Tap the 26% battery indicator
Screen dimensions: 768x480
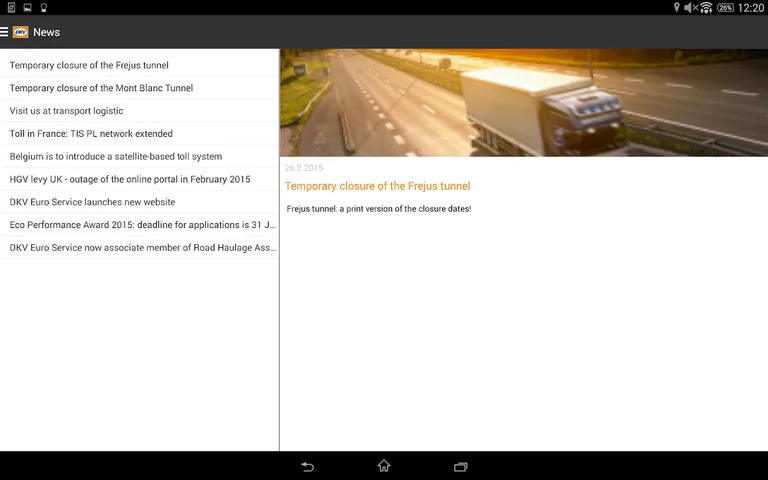725,7
